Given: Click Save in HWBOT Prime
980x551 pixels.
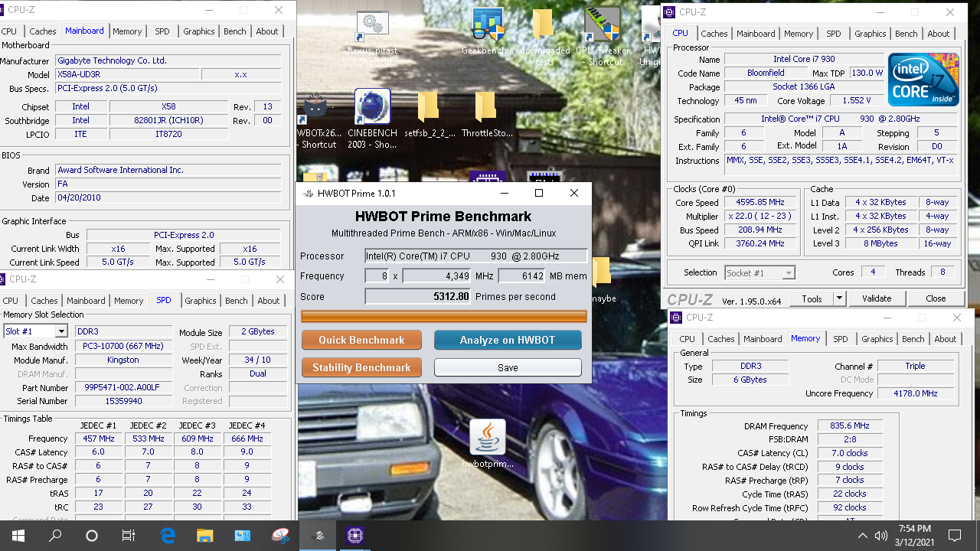Looking at the screenshot, I should (x=508, y=367).
